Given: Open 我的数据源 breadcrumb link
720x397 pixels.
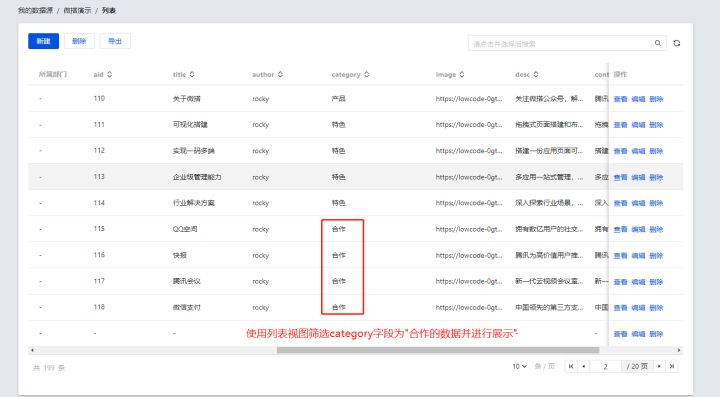Looking at the screenshot, I should point(35,10).
